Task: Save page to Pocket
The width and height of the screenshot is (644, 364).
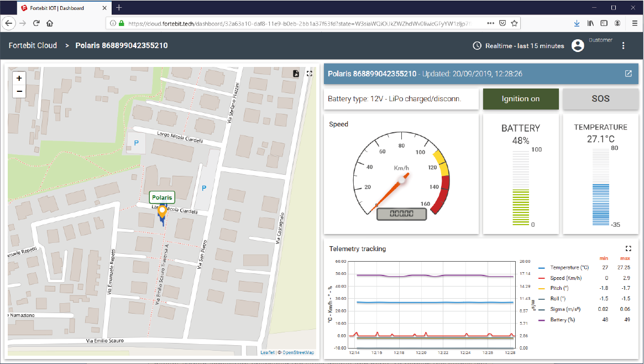Action: pos(502,23)
